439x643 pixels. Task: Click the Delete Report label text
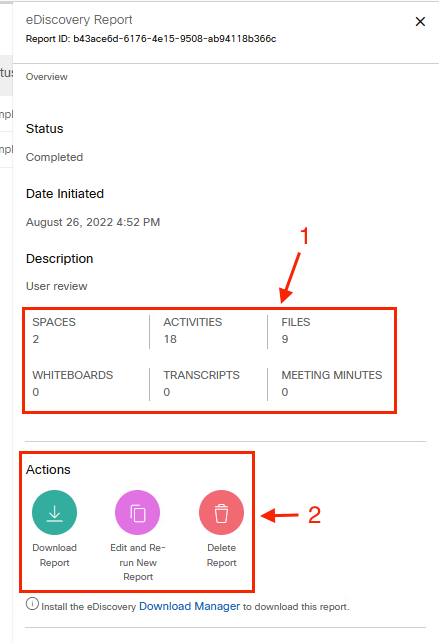[221, 555]
